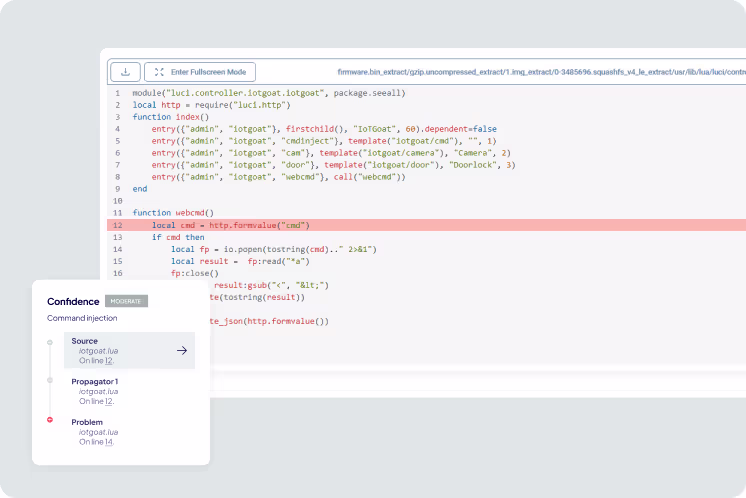The width and height of the screenshot is (746, 498).
Task: Open line 14 link under Problem
Action: click(108, 442)
